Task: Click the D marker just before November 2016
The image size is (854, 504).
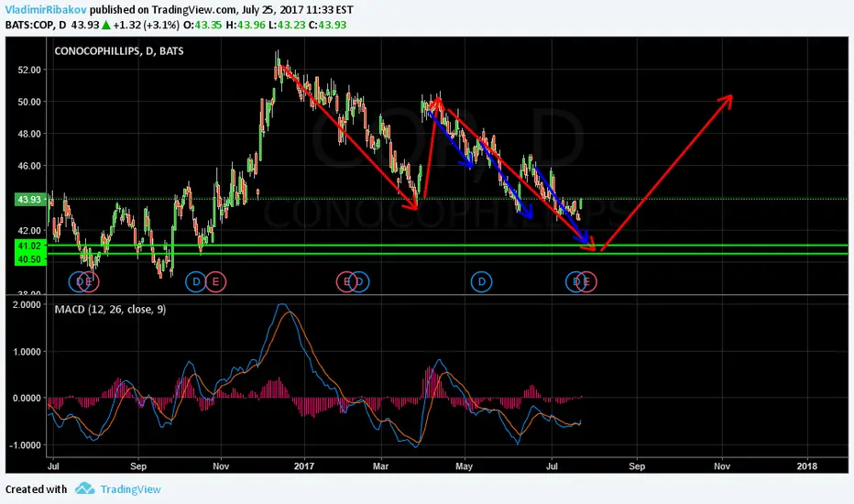Action: (x=196, y=281)
